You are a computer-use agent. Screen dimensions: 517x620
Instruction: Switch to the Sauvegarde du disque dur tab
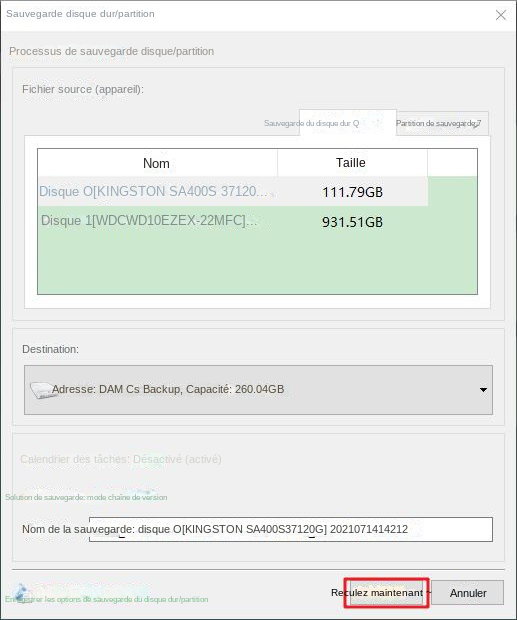(x=311, y=123)
